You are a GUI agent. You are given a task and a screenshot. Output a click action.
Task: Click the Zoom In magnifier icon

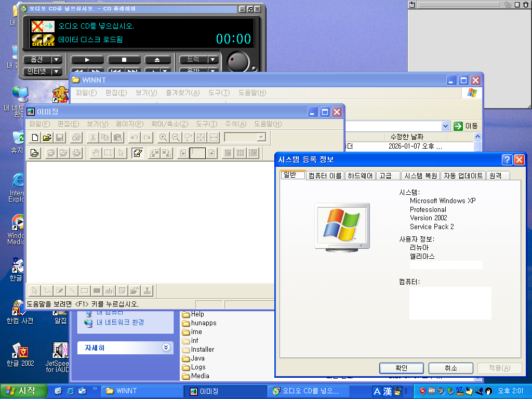pos(163,138)
